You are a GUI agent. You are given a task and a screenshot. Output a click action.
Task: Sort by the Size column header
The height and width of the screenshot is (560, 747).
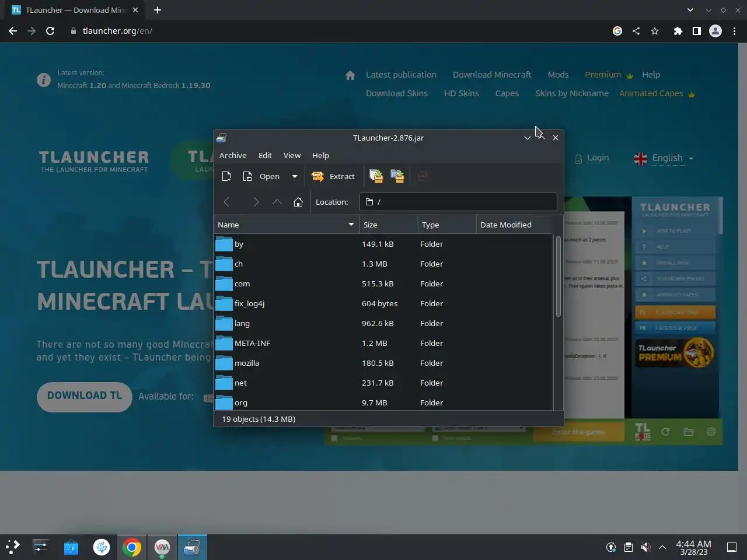[389, 225]
